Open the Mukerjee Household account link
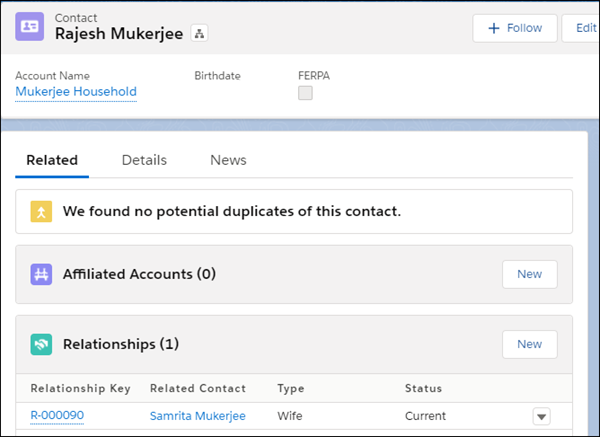Viewport: 600px width, 437px height. pos(76,92)
